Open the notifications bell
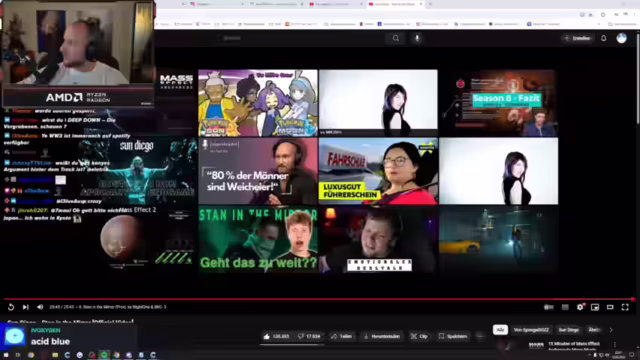Viewport: 640px width, 360px height. point(604,38)
